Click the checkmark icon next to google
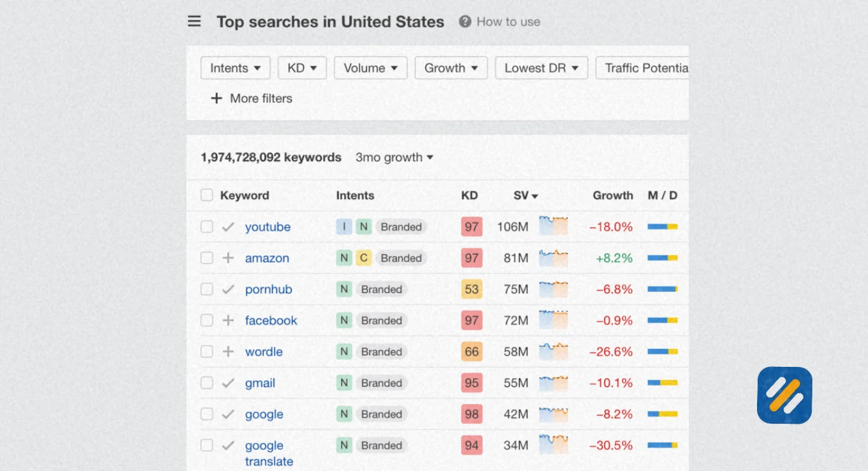 coord(228,414)
